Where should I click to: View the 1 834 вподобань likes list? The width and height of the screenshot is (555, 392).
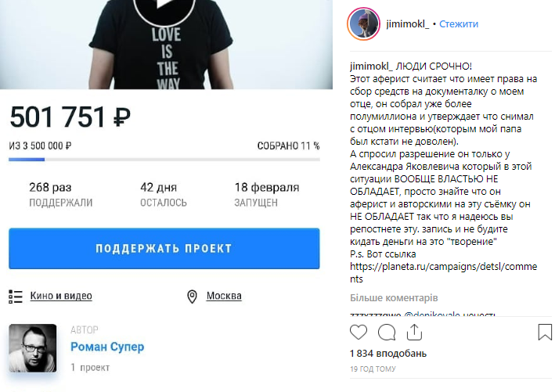tap(388, 354)
